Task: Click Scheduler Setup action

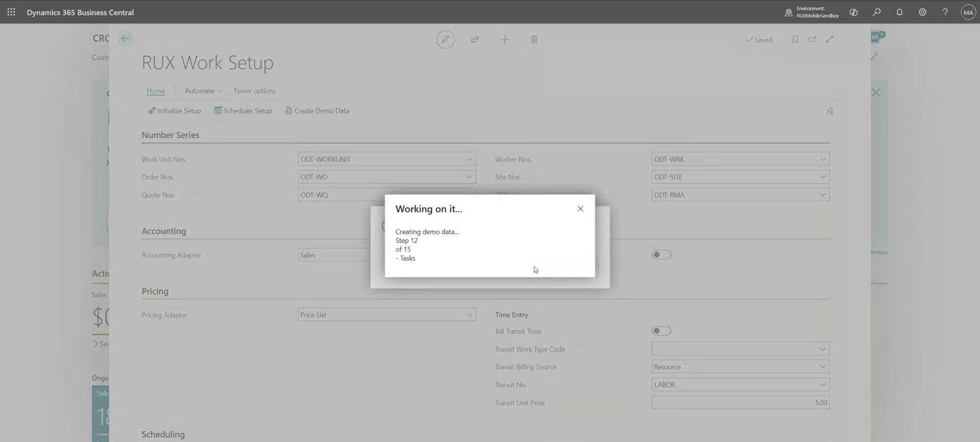Action: tap(243, 111)
